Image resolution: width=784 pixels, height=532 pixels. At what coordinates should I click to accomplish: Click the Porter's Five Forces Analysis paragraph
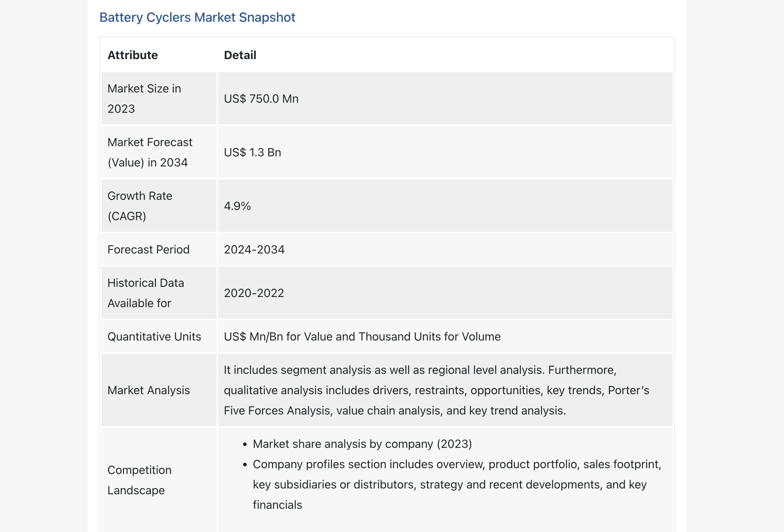pos(436,390)
